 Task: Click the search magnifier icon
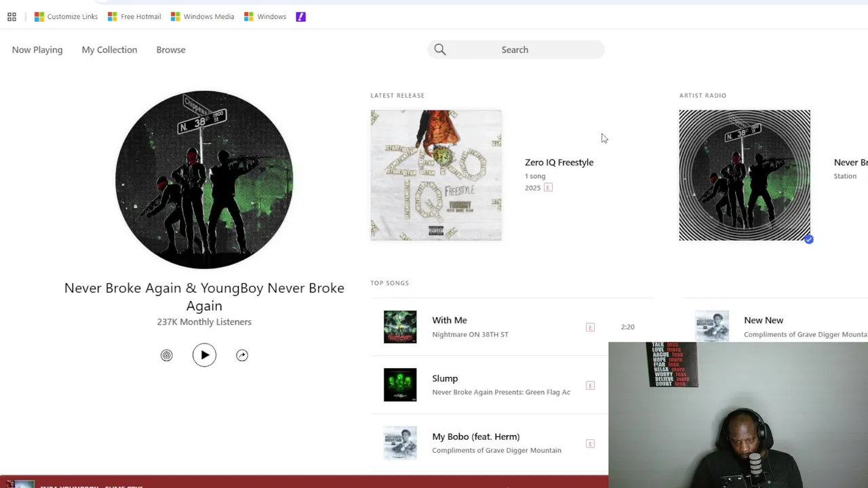pyautogui.click(x=440, y=49)
